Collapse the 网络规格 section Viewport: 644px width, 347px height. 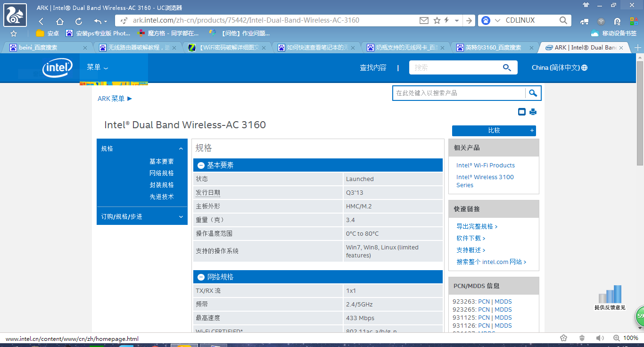pos(201,277)
